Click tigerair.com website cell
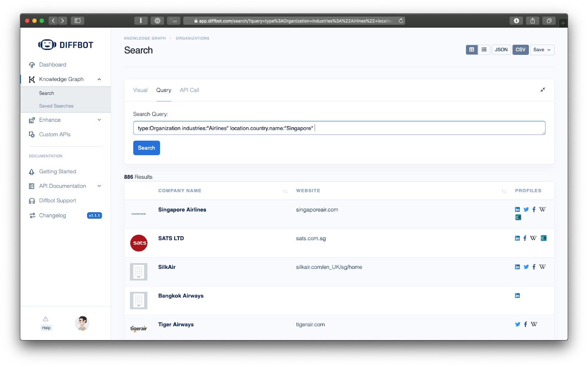588x367 pixels. [310, 324]
